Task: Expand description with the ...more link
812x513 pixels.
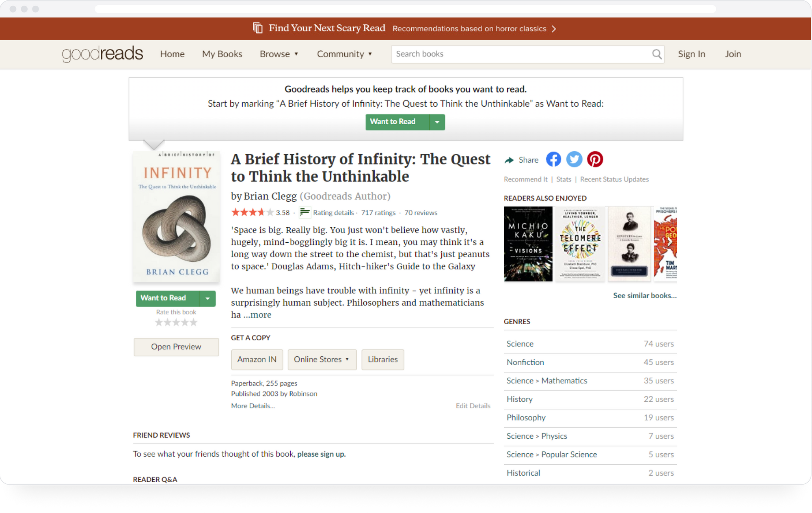Action: coord(257,315)
